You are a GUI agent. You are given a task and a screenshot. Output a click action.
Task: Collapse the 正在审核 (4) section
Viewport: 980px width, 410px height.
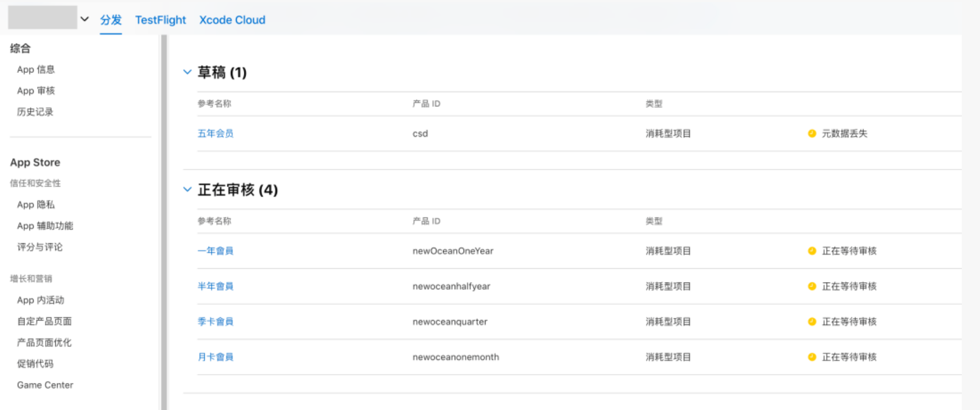click(188, 190)
